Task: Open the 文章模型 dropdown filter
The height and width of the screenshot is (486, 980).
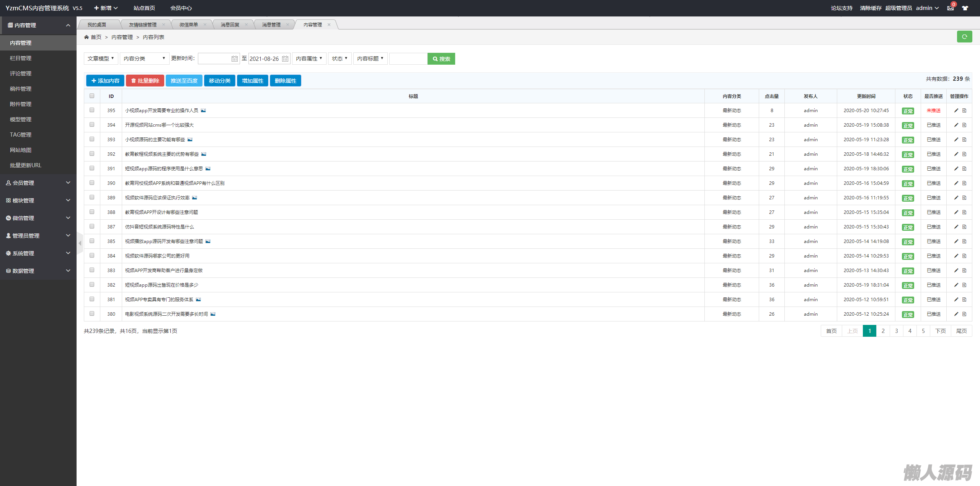Action: coord(101,59)
